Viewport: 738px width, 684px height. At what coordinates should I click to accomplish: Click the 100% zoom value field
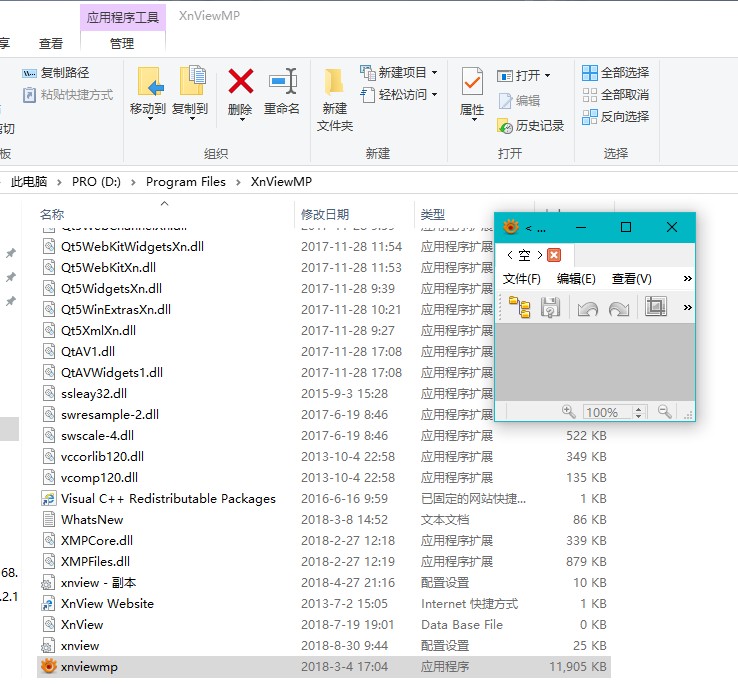tap(608, 412)
